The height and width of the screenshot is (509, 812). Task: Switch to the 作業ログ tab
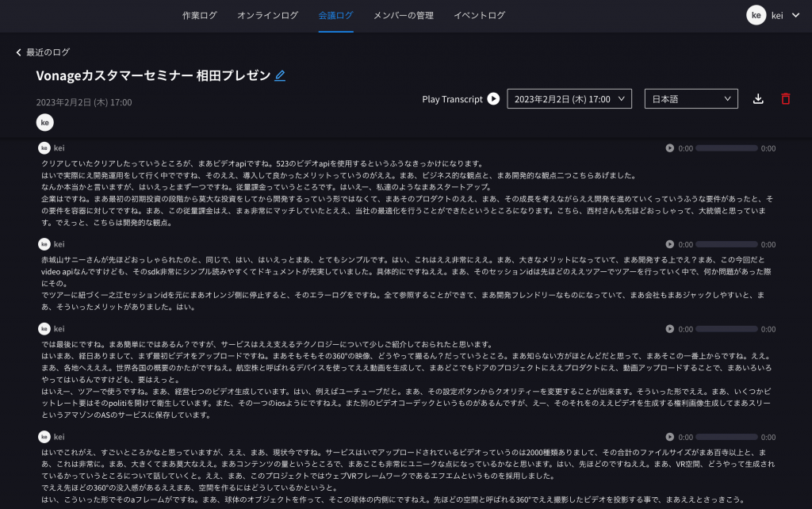(200, 14)
